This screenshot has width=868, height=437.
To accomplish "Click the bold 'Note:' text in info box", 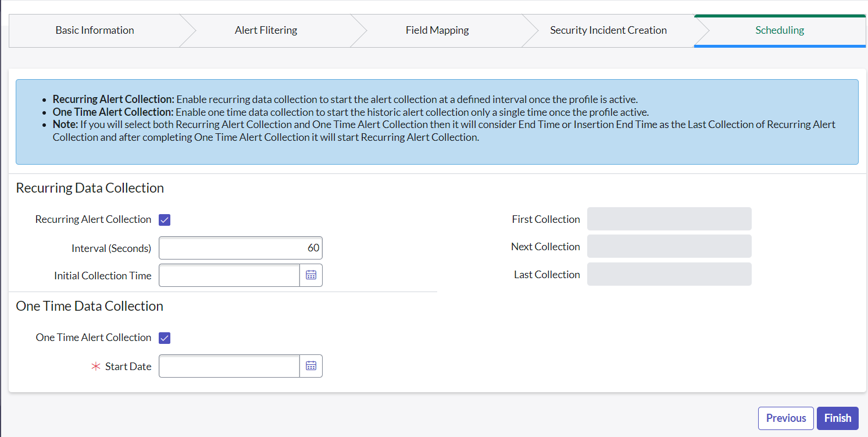I will (x=65, y=125).
